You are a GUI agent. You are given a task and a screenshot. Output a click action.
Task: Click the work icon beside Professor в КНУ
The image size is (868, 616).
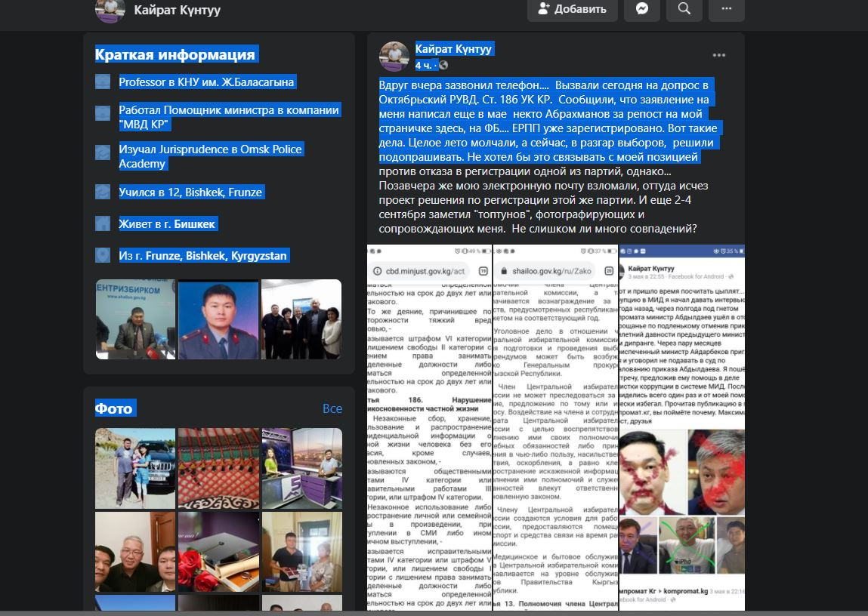103,82
